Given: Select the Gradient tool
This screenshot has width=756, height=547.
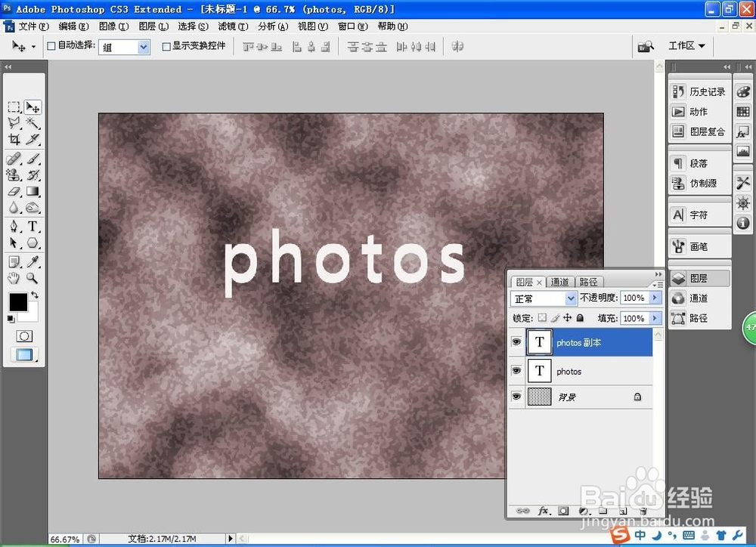Looking at the screenshot, I should (x=33, y=191).
